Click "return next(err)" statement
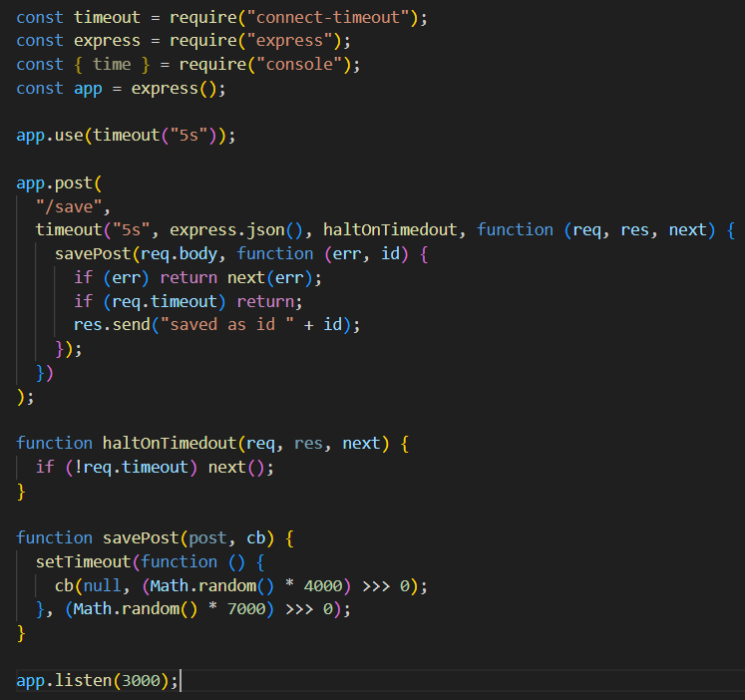 (236, 278)
